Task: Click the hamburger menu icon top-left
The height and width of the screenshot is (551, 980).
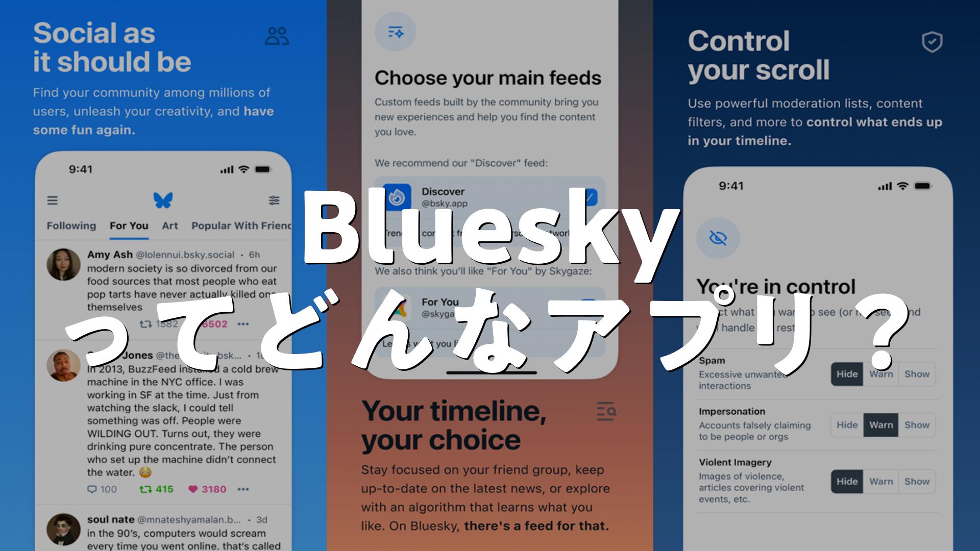Action: point(53,201)
